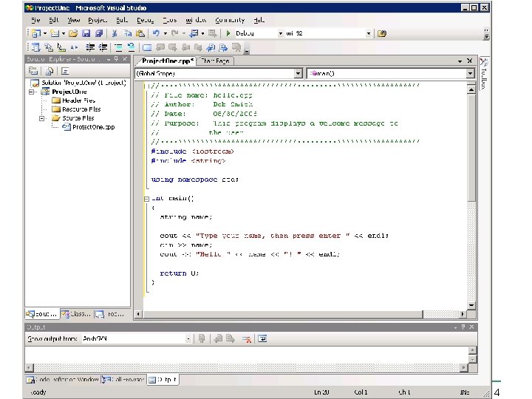Switch to the Call Browser tab

[x=123, y=380]
